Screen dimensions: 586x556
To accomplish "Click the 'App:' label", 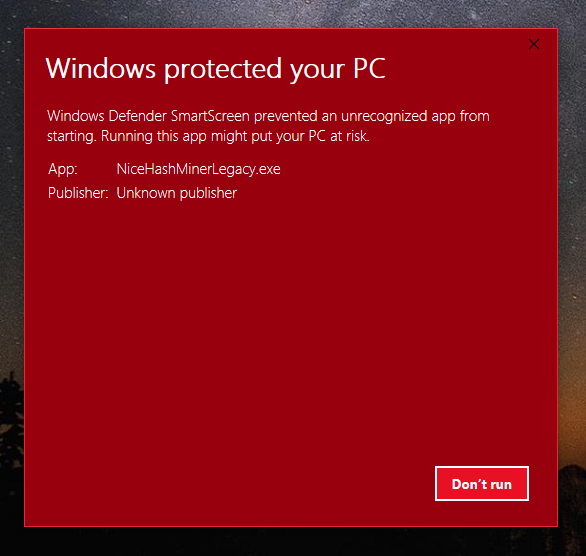I will (63, 169).
